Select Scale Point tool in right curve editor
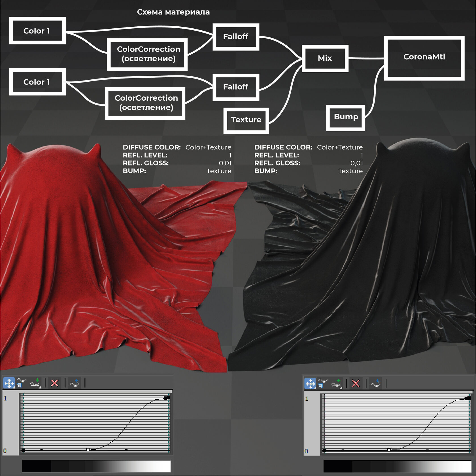This screenshot has height=476, width=476. pos(323,383)
